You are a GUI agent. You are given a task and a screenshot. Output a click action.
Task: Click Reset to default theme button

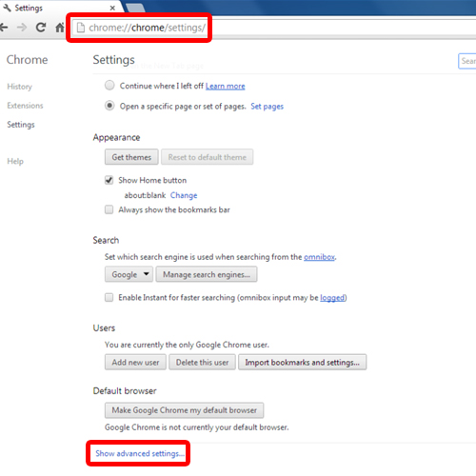point(208,157)
